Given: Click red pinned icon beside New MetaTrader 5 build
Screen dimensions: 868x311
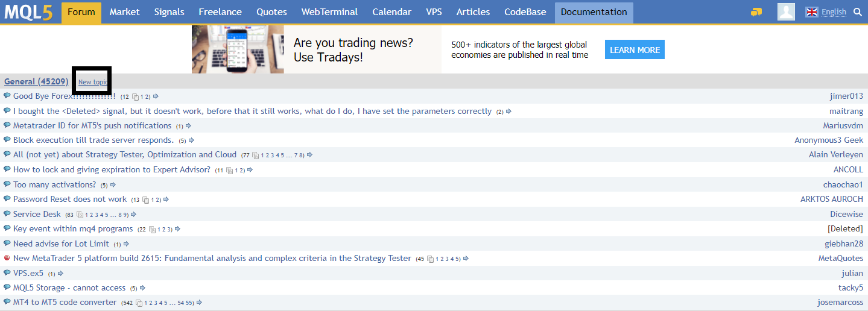Looking at the screenshot, I should (7, 258).
